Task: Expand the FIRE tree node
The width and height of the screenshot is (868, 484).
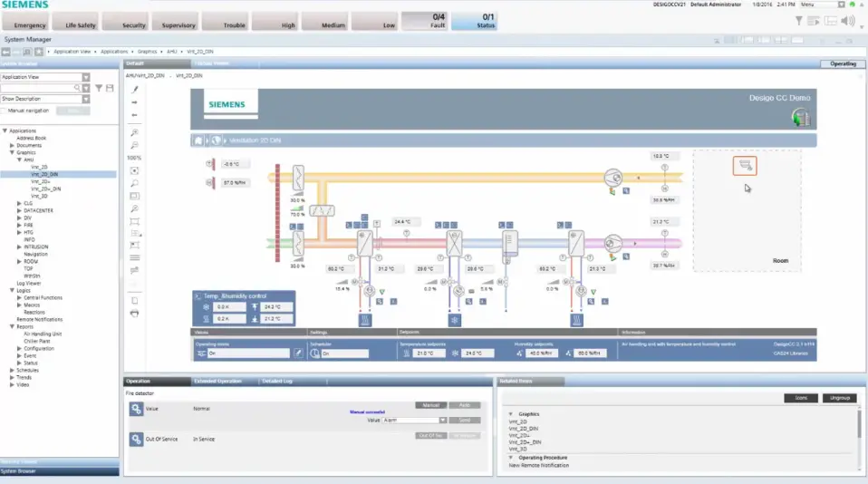Action: [19, 225]
